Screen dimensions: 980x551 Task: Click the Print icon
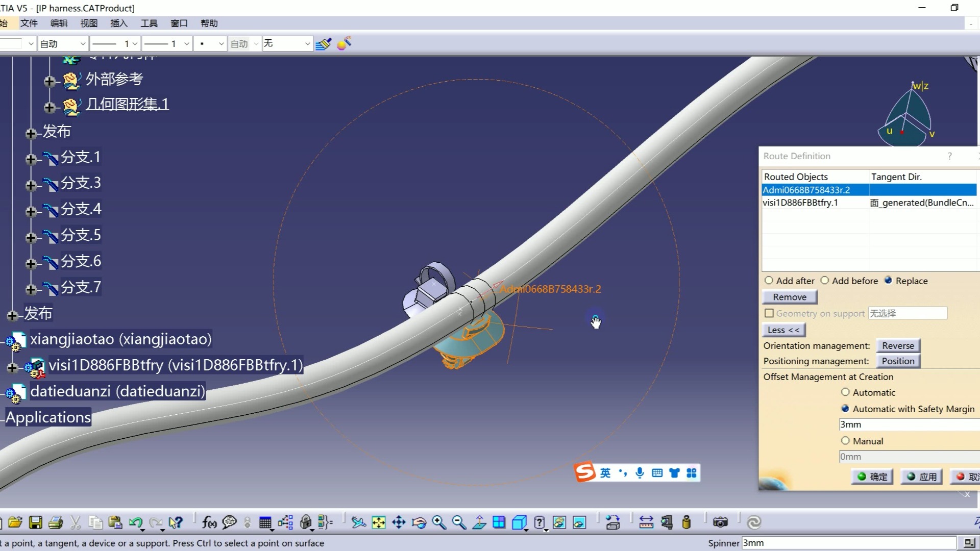(x=56, y=522)
